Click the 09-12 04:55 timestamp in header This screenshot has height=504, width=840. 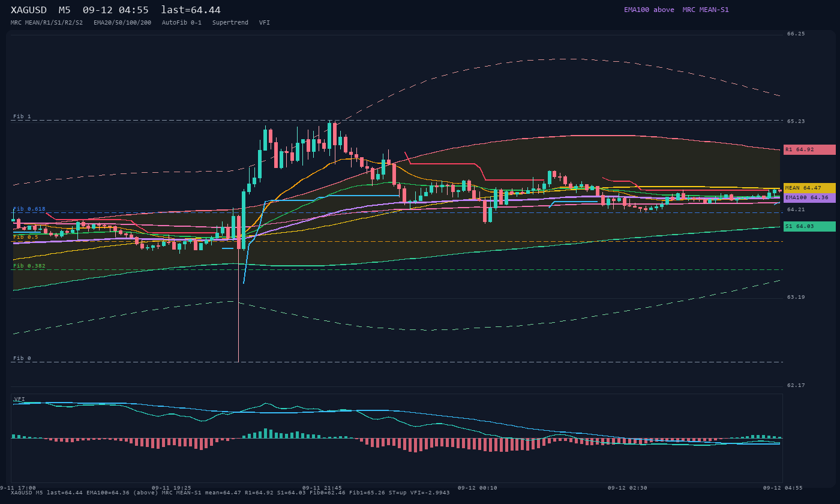click(116, 10)
